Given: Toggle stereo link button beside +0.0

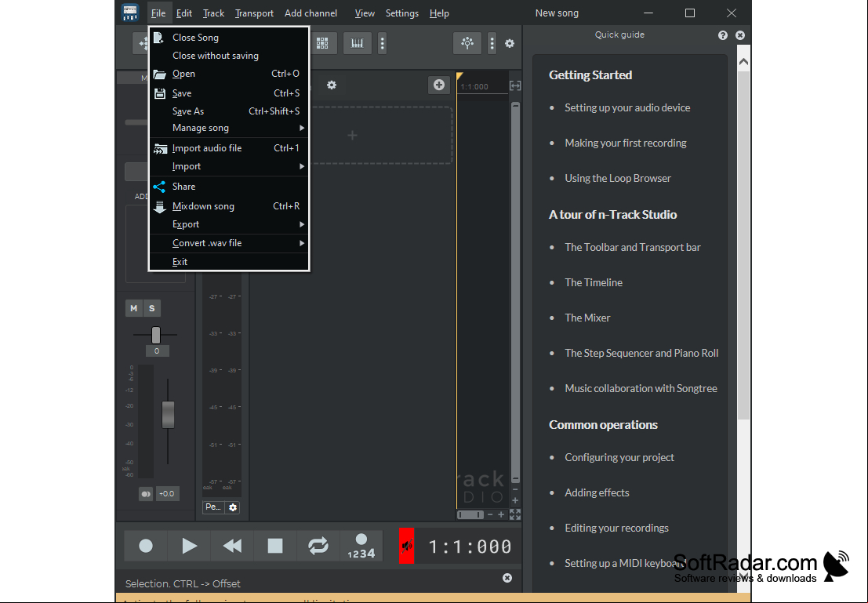Looking at the screenshot, I should coord(146,494).
